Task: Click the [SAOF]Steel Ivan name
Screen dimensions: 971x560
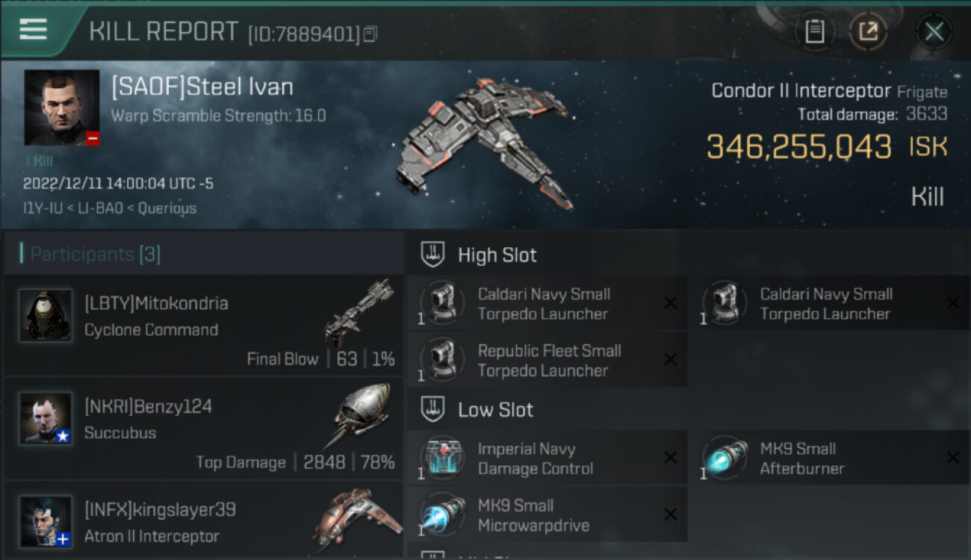Action: (202, 87)
